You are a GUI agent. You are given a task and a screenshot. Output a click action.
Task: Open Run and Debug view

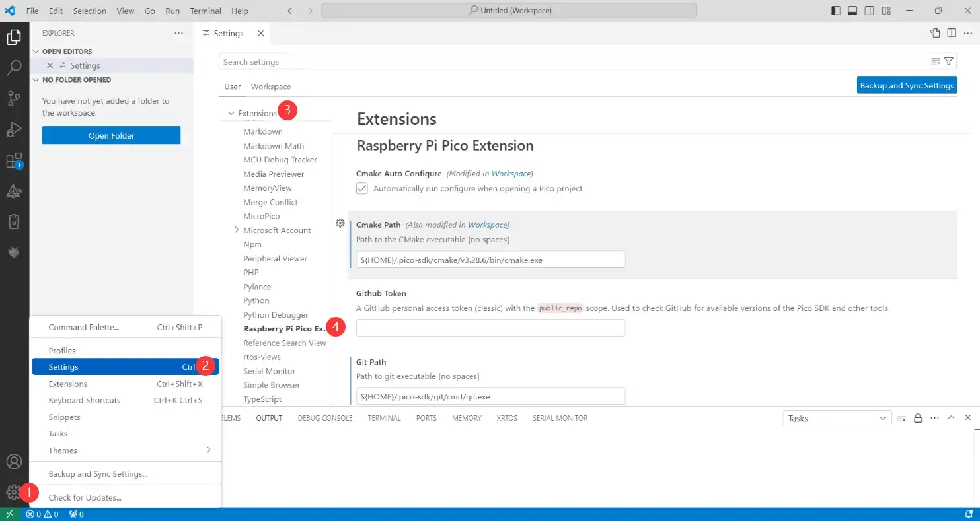point(14,129)
